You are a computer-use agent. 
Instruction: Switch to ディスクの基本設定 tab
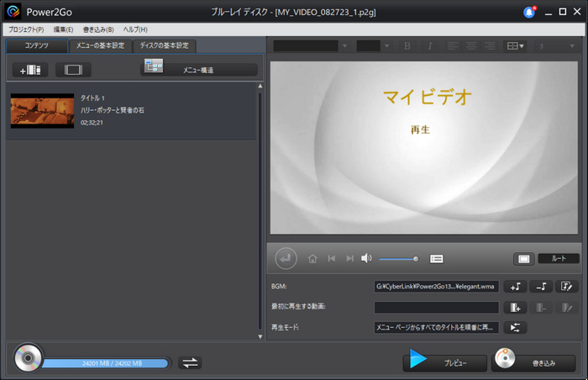(165, 45)
